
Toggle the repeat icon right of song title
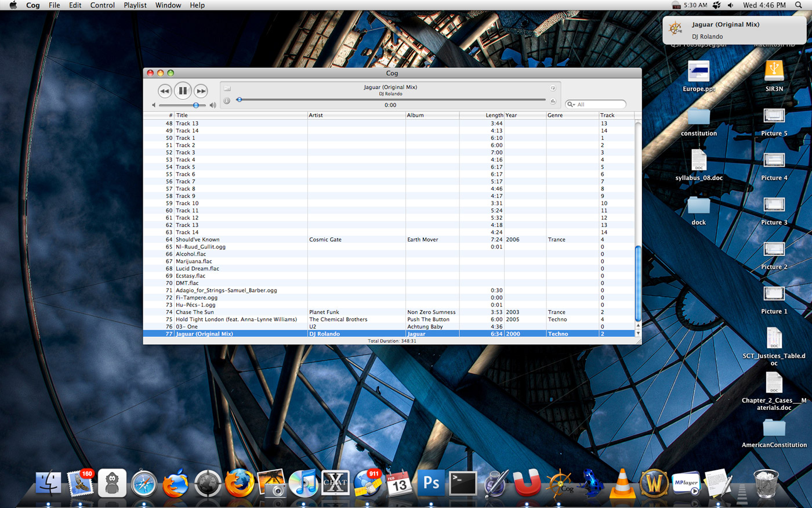pyautogui.click(x=553, y=88)
